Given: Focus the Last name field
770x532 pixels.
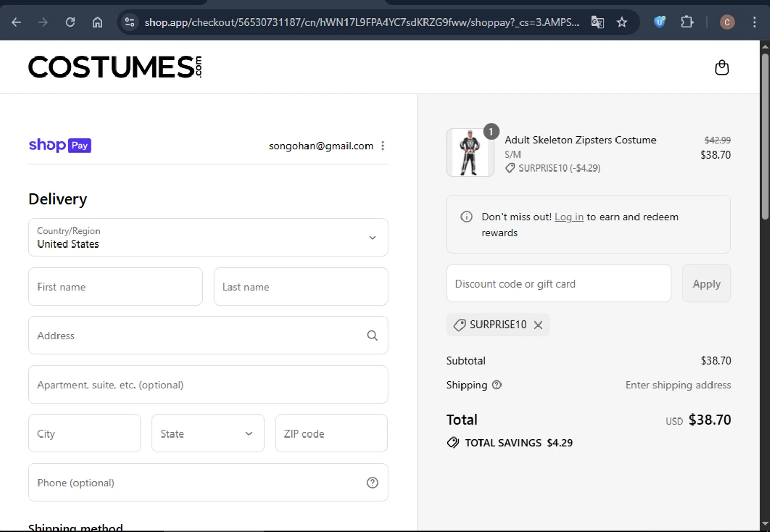Looking at the screenshot, I should pyautogui.click(x=301, y=287).
